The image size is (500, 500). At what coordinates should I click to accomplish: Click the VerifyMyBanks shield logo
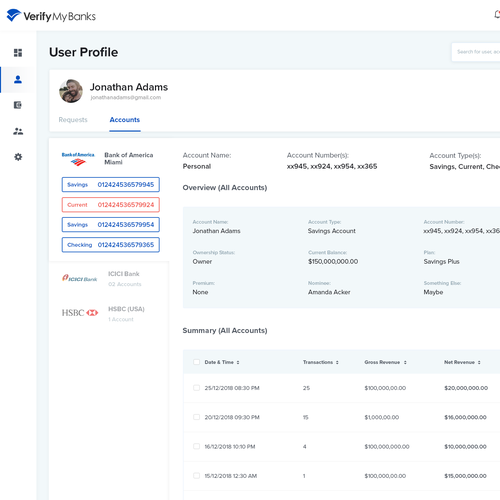[13, 15]
